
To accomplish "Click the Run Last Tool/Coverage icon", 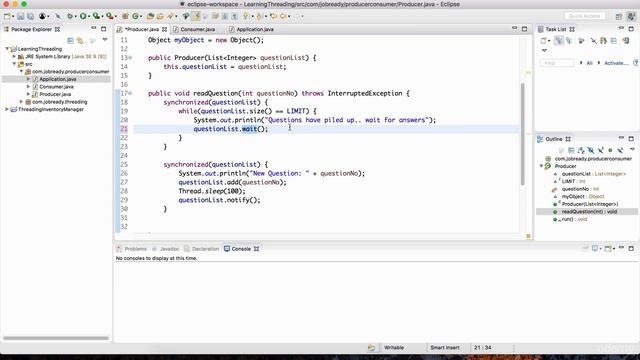I will point(96,16).
